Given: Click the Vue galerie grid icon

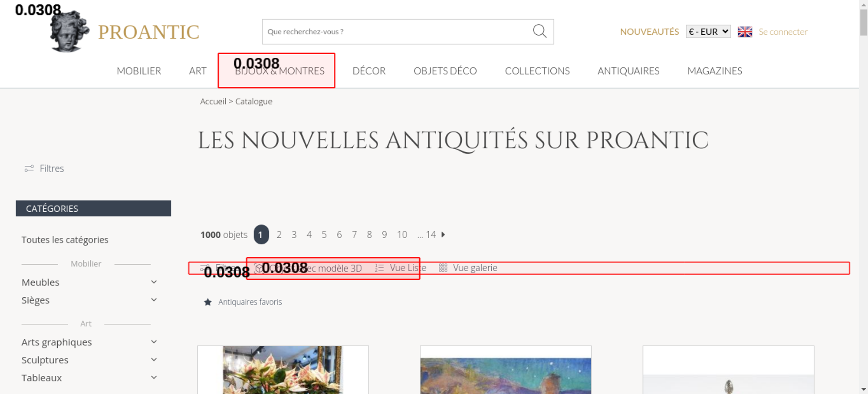Looking at the screenshot, I should pyautogui.click(x=443, y=268).
